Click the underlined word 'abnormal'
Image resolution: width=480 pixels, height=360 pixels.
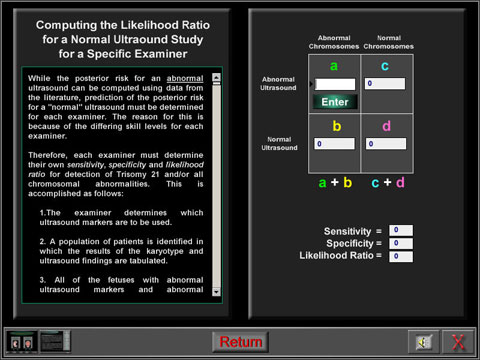pos(185,78)
